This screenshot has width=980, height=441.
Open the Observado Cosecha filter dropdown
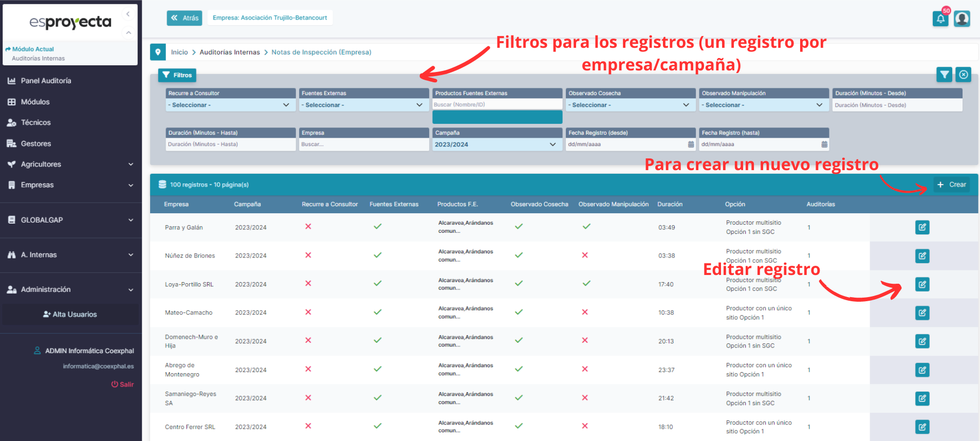(x=631, y=105)
